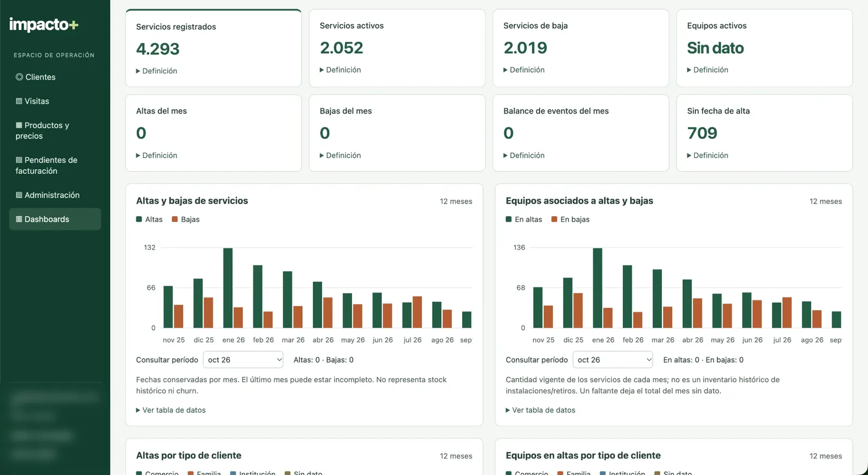Expand Definición under Servicios activos
The image size is (868, 475).
pyautogui.click(x=340, y=70)
